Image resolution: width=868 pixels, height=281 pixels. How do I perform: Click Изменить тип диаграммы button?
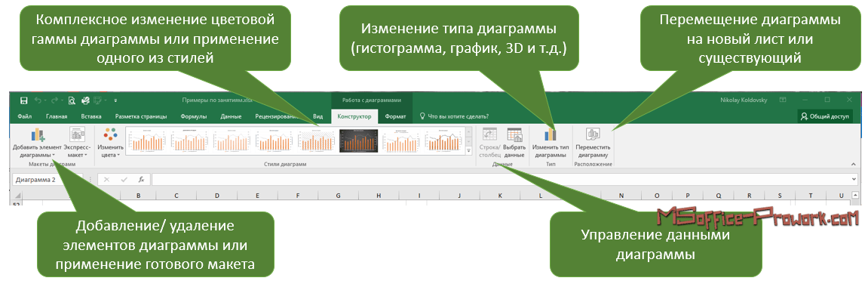coord(551,143)
